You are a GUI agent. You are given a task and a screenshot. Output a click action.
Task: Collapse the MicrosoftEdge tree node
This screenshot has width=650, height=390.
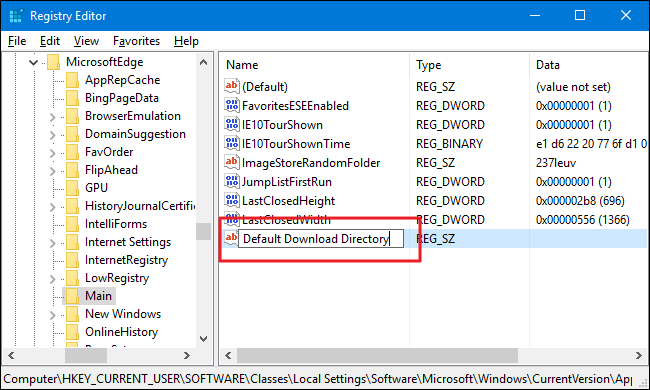pyautogui.click(x=34, y=63)
